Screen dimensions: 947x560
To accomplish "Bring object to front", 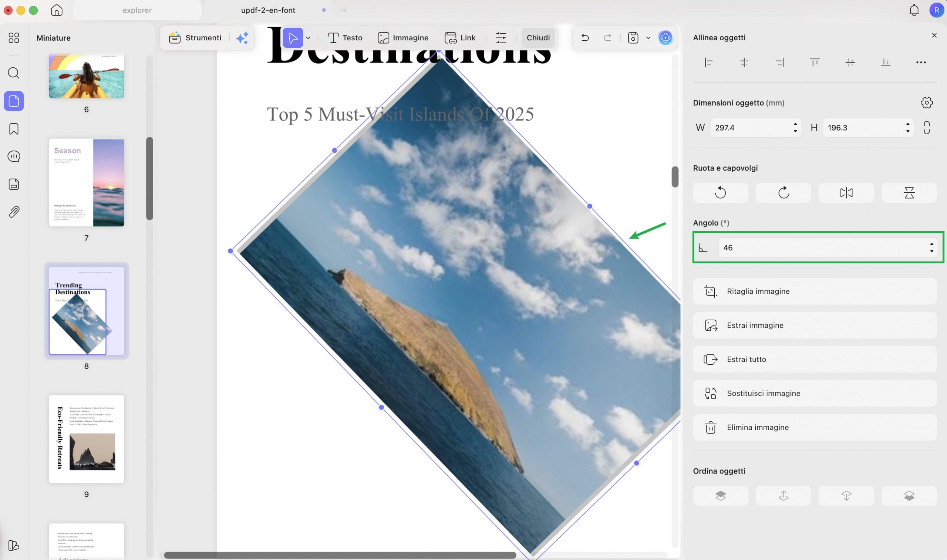I will pyautogui.click(x=721, y=496).
